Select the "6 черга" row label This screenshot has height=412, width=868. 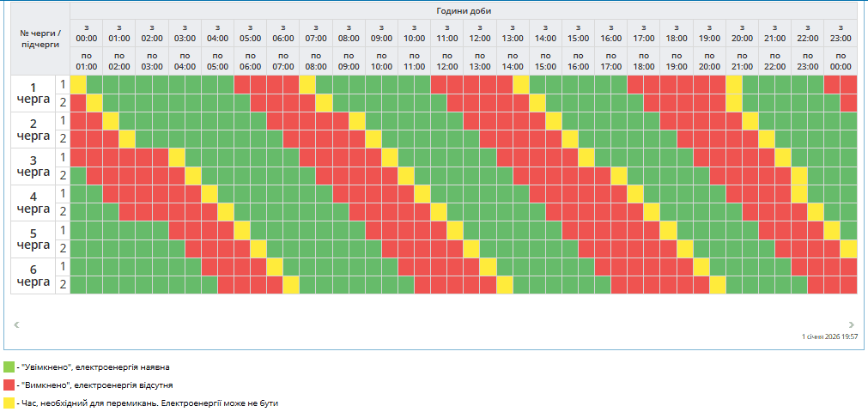(x=33, y=275)
